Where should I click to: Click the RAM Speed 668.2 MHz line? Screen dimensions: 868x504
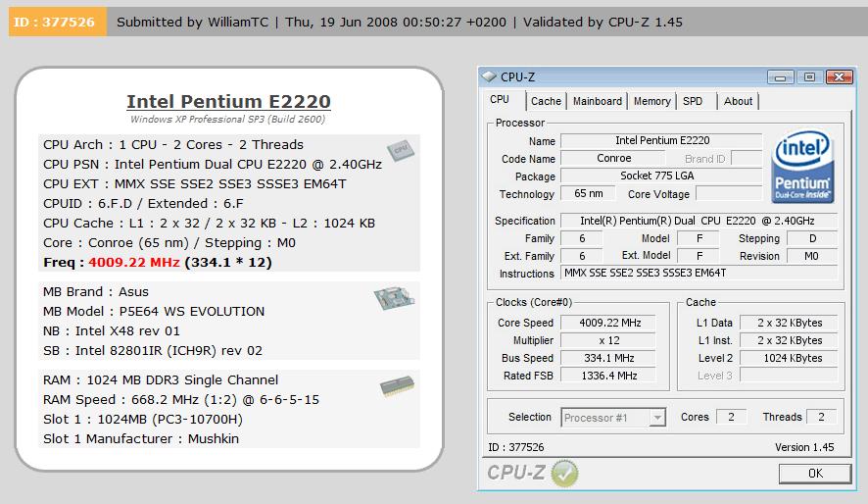click(181, 399)
